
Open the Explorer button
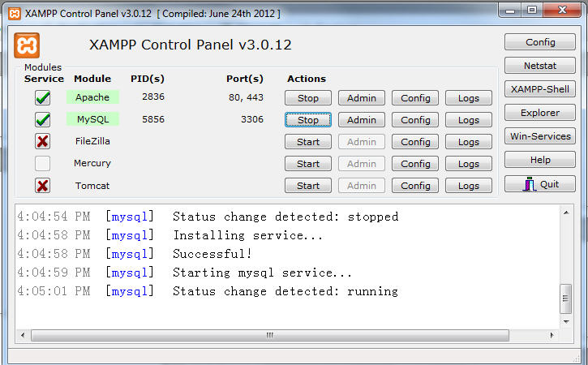point(540,113)
